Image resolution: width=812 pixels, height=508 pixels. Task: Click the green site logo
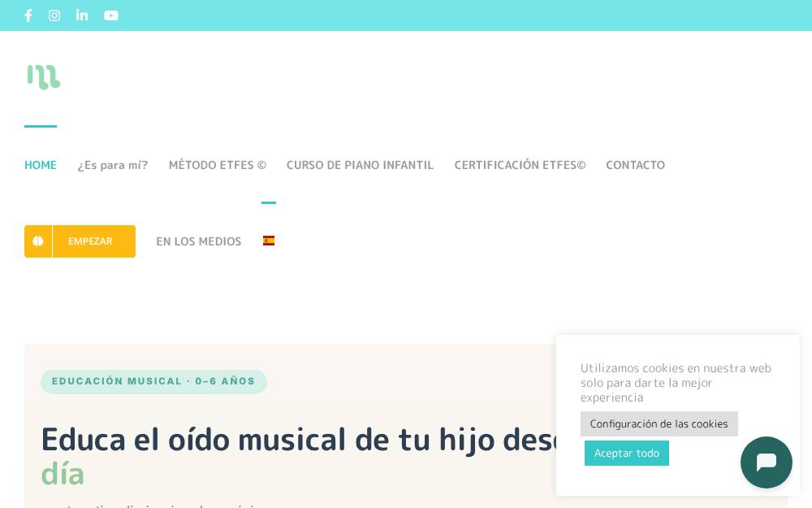(44, 77)
